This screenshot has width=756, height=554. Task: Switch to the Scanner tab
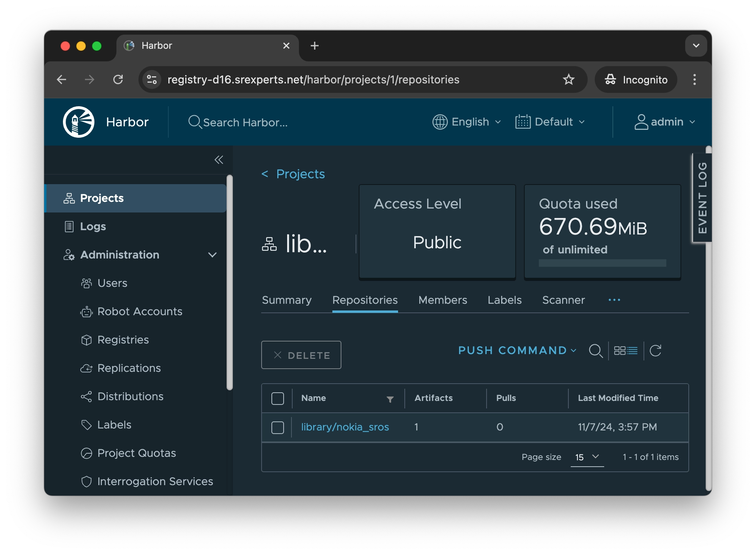click(x=563, y=300)
